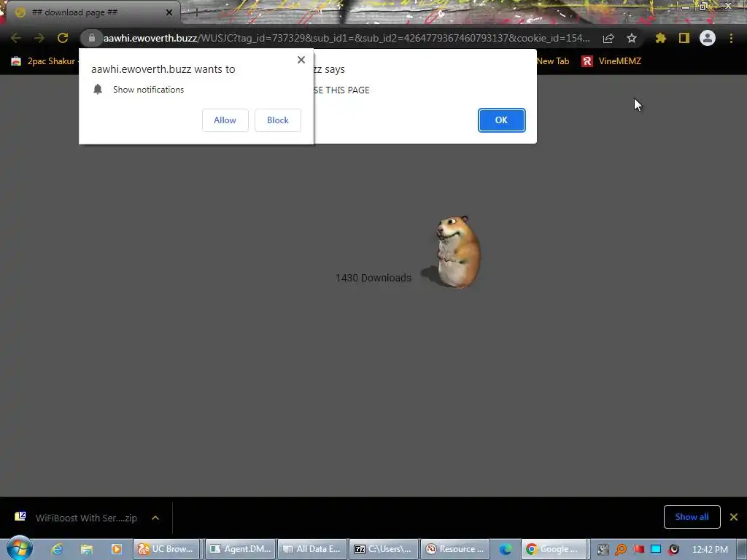Go back using the back arrow
Screen dimensions: 747x560
[x=16, y=38]
